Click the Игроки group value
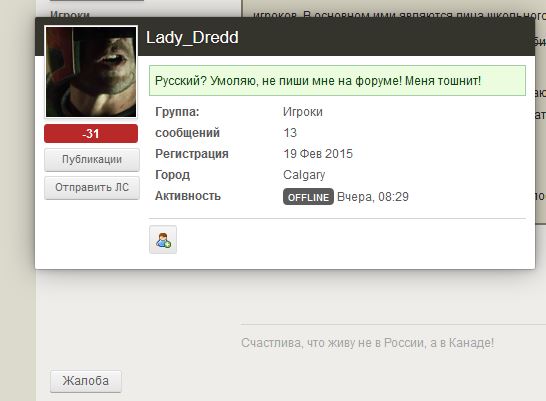This screenshot has width=546, height=401. 303,112
